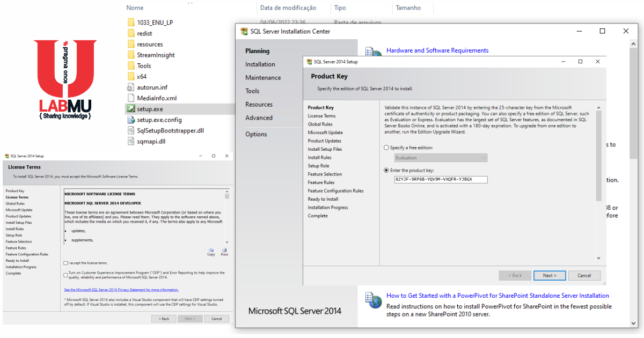Click the SQL Server icon in Product Key title bar
Screen dimensions: 644x338
[x=309, y=62]
